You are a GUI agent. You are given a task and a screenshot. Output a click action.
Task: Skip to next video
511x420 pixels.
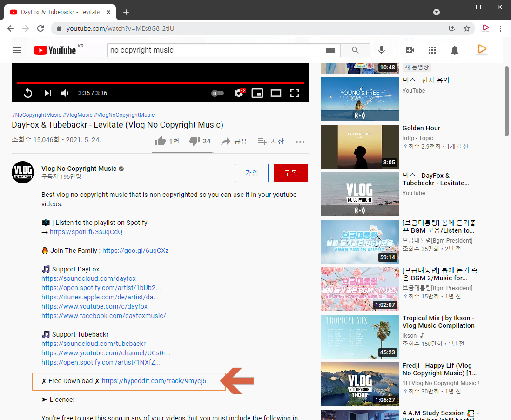(x=47, y=93)
